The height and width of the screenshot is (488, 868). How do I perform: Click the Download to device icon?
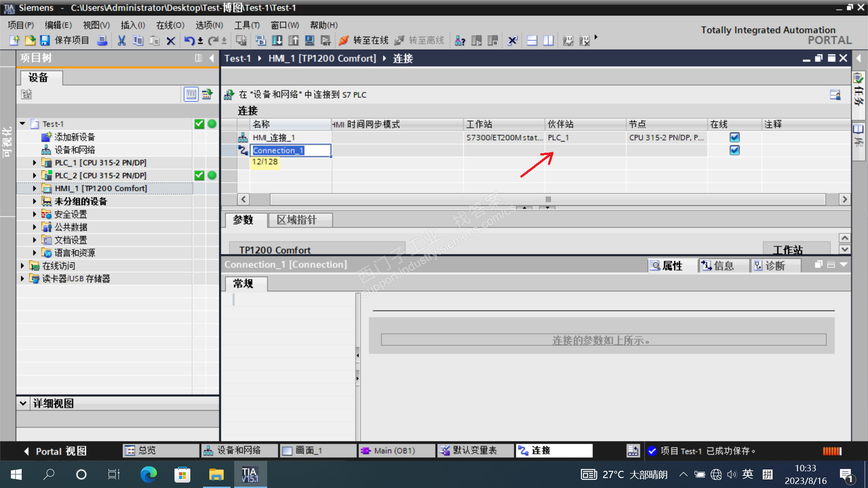tap(277, 41)
